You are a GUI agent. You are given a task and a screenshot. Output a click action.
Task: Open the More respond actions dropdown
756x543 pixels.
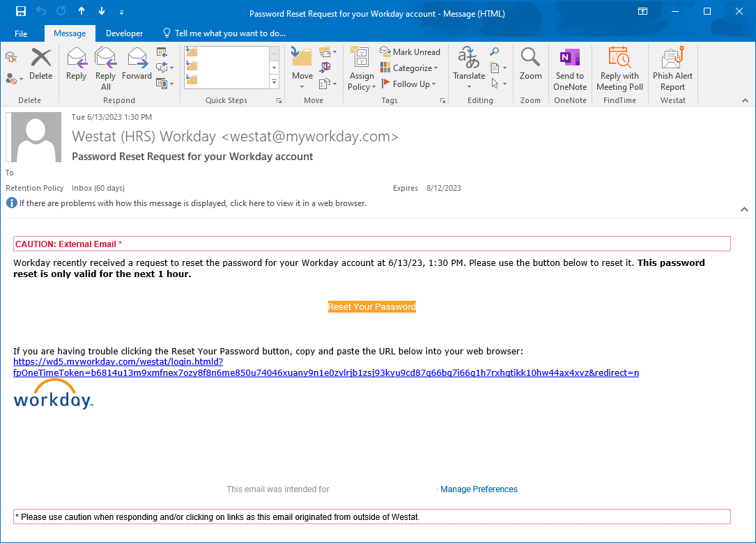[165, 84]
